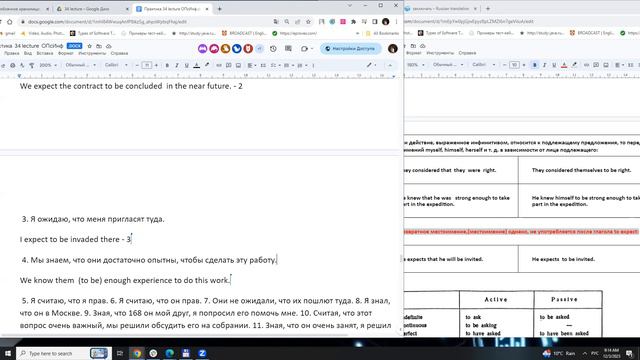Open checklist dropdown in left Docs toolbar
The width and height of the screenshot is (640, 360).
click(275, 65)
